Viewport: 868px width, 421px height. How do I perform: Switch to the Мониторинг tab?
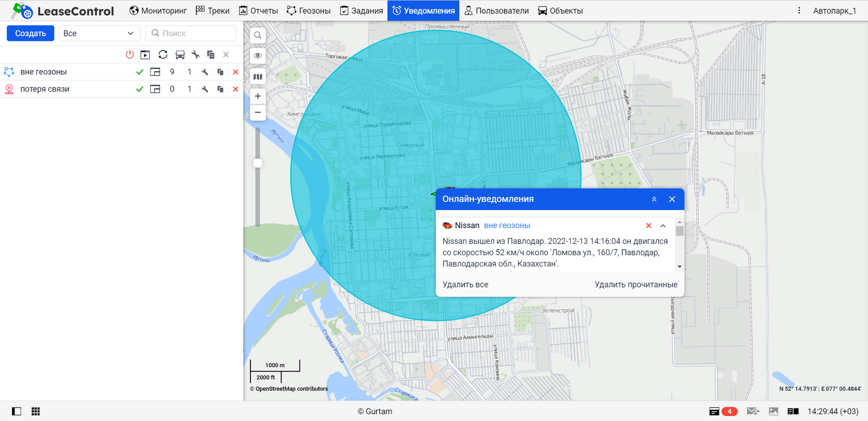pos(158,11)
